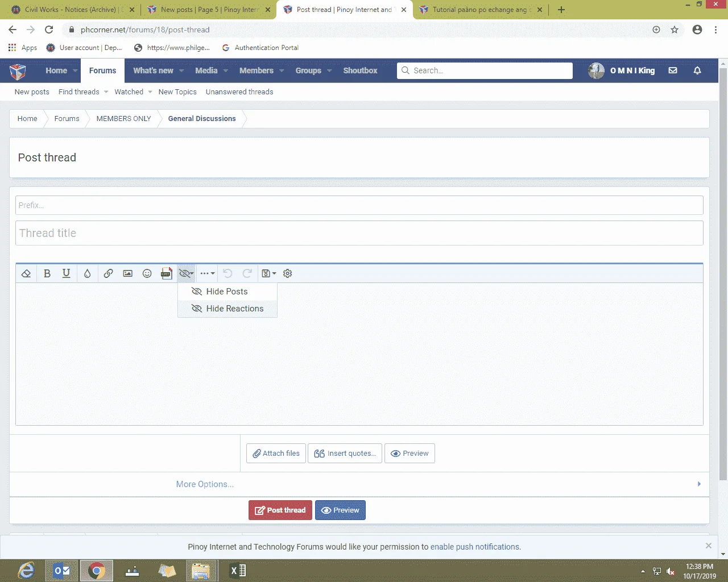The height and width of the screenshot is (582, 728).
Task: Click the Thread title field
Action: pyautogui.click(x=359, y=233)
